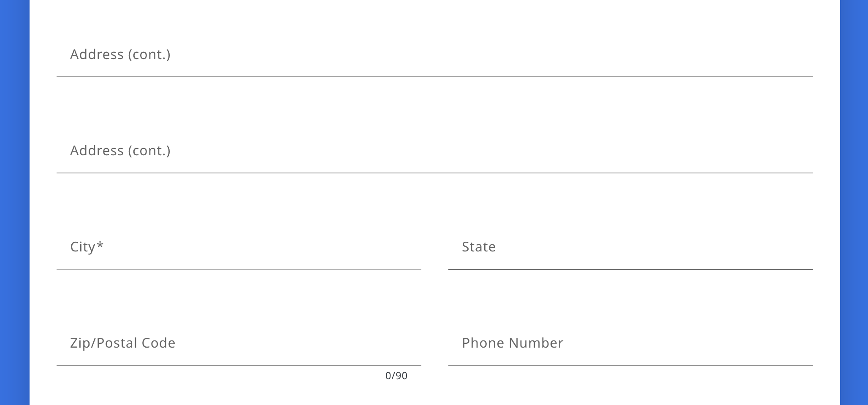Click the "Phone Number" label text
This screenshot has width=868, height=405.
coord(512,343)
